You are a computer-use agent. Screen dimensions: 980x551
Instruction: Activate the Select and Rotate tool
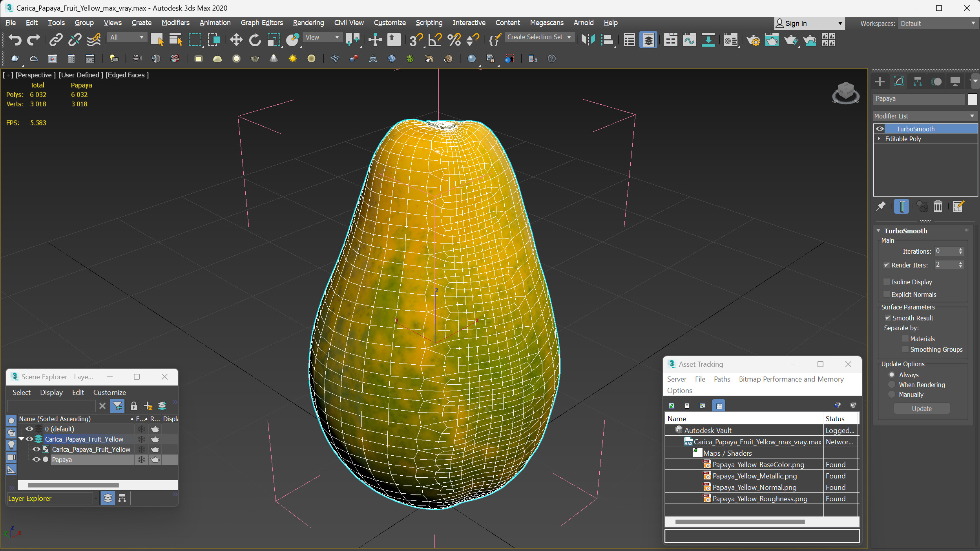click(x=255, y=40)
